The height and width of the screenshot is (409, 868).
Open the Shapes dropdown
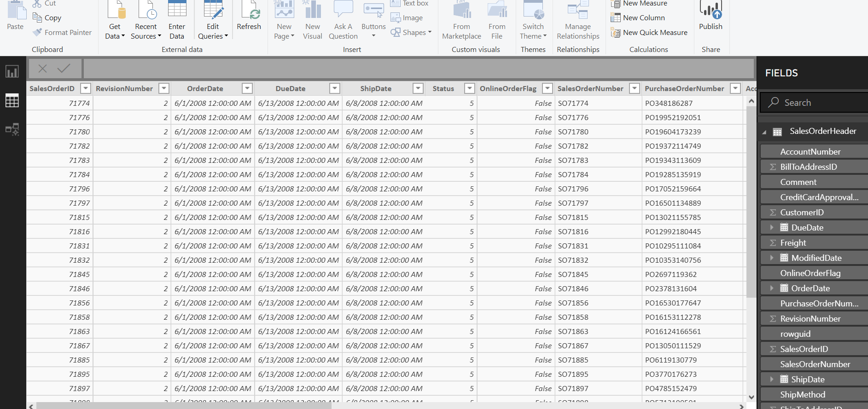tap(411, 33)
